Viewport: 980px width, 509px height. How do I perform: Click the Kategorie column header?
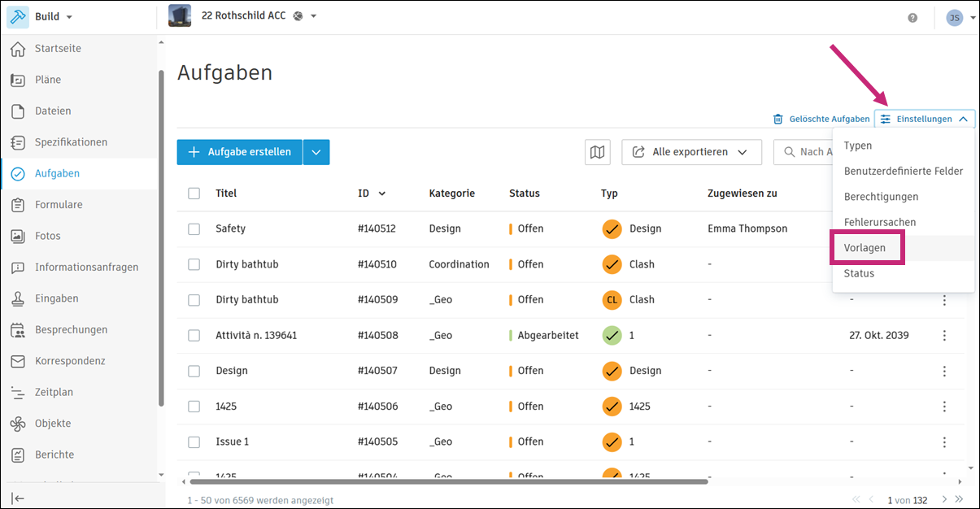pos(452,194)
